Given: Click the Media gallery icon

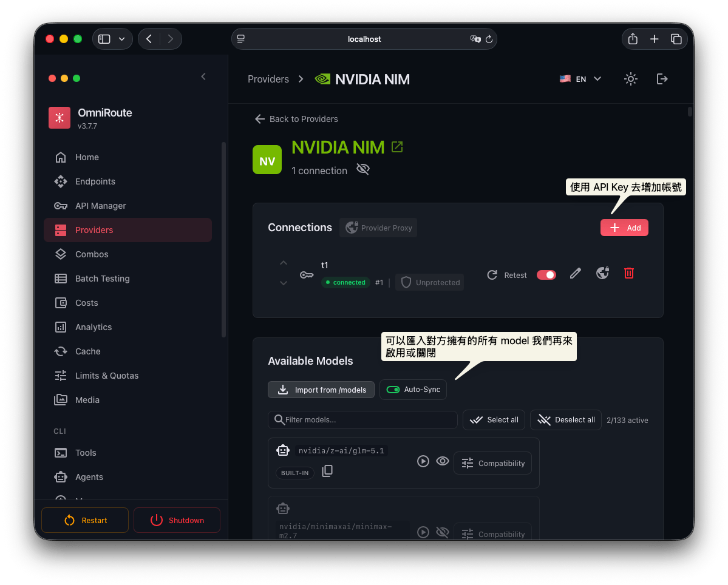Looking at the screenshot, I should pyautogui.click(x=61, y=400).
